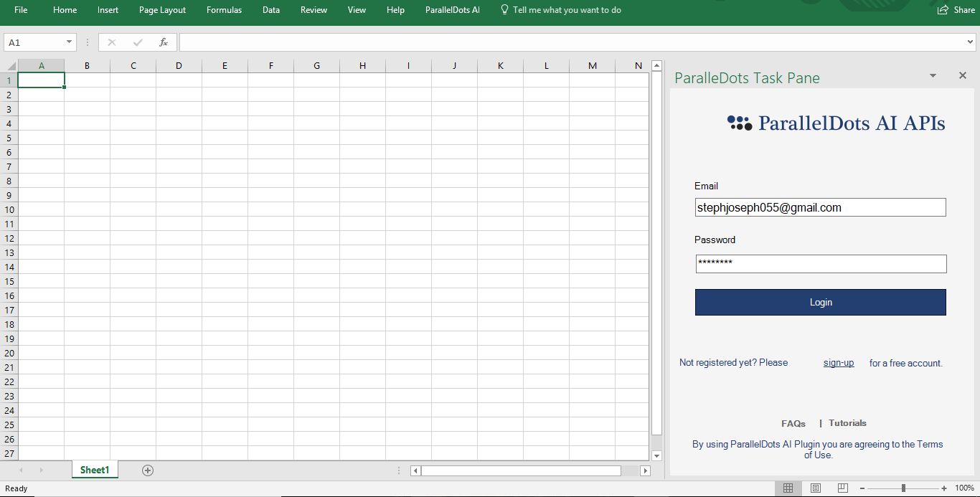Open the task pane options dropdown arrow

coord(933,75)
